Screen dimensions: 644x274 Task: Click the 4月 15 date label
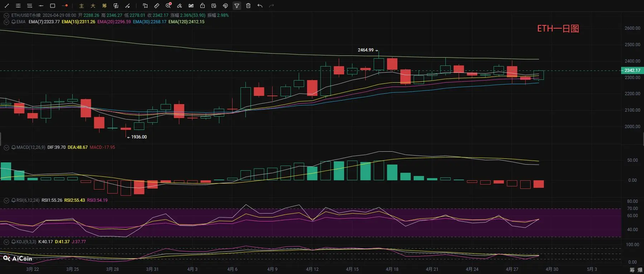[352, 269]
